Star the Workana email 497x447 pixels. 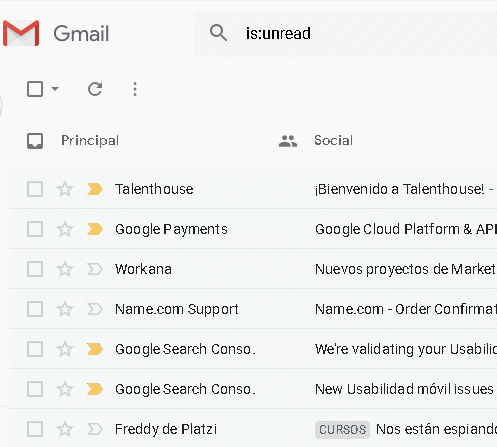coord(65,269)
